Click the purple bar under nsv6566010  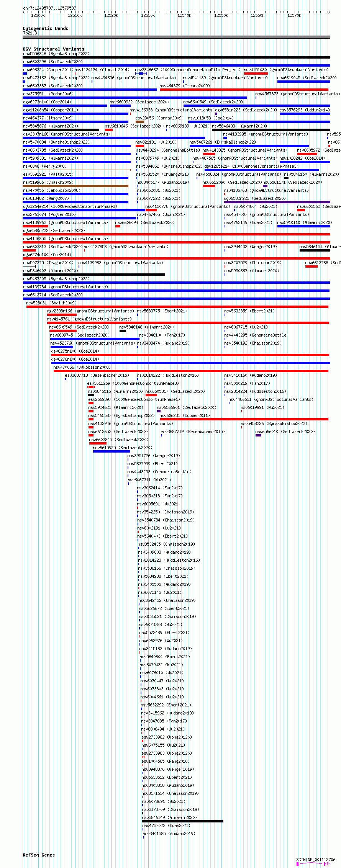pos(258,435)
